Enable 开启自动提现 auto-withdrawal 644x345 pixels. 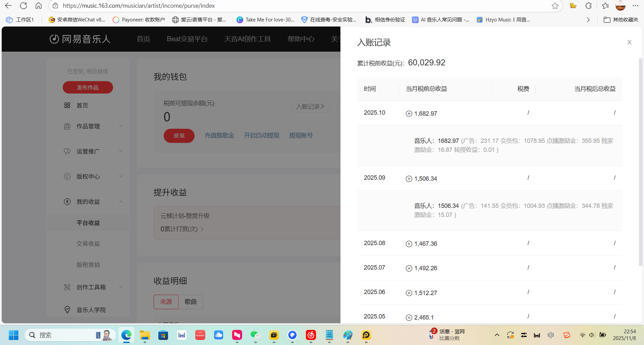tap(261, 135)
